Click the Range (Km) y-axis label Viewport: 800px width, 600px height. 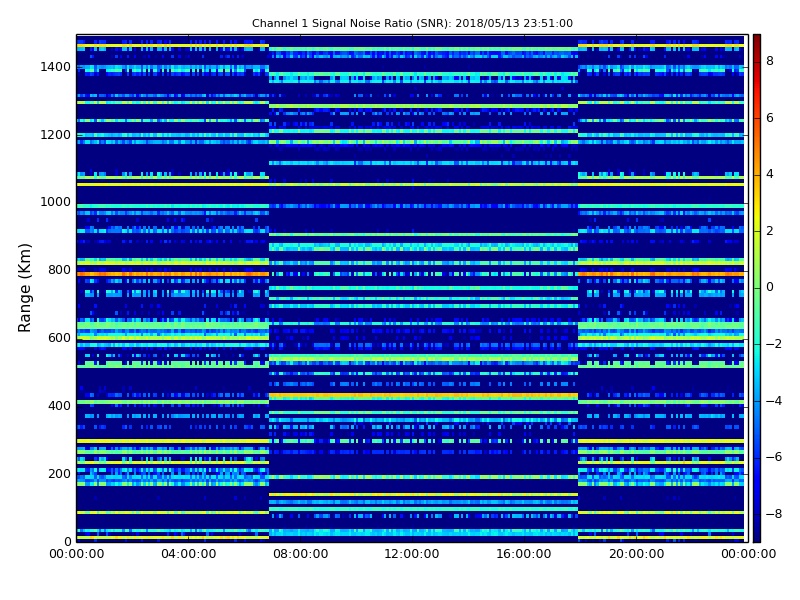[x=24, y=288]
